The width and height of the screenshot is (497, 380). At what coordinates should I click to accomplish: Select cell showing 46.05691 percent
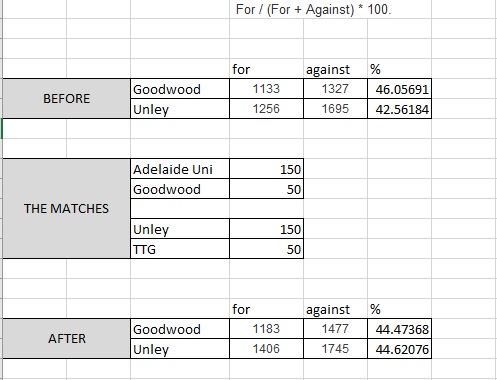[399, 89]
